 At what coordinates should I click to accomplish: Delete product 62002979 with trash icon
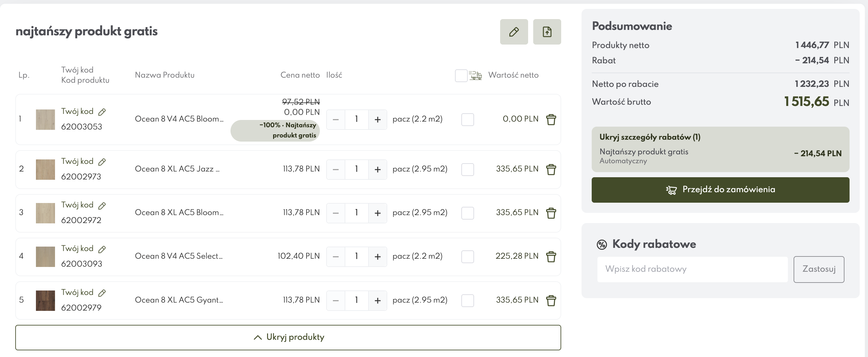551,300
